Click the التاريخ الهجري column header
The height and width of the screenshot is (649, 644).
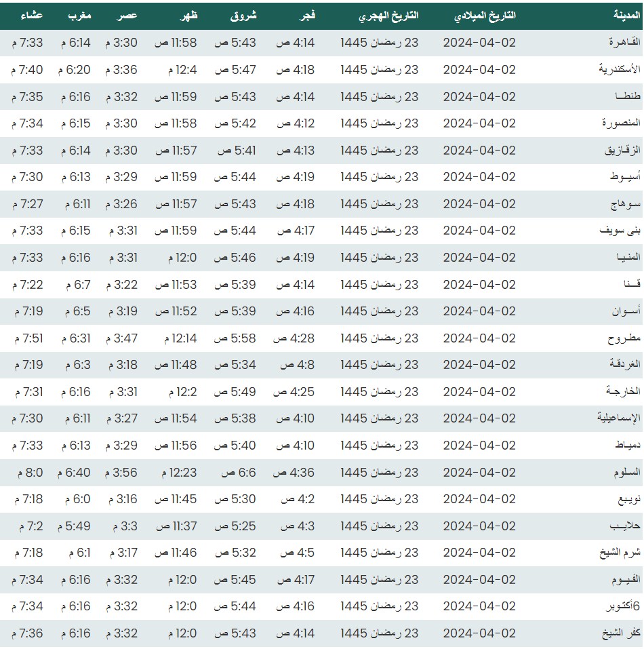click(x=388, y=16)
